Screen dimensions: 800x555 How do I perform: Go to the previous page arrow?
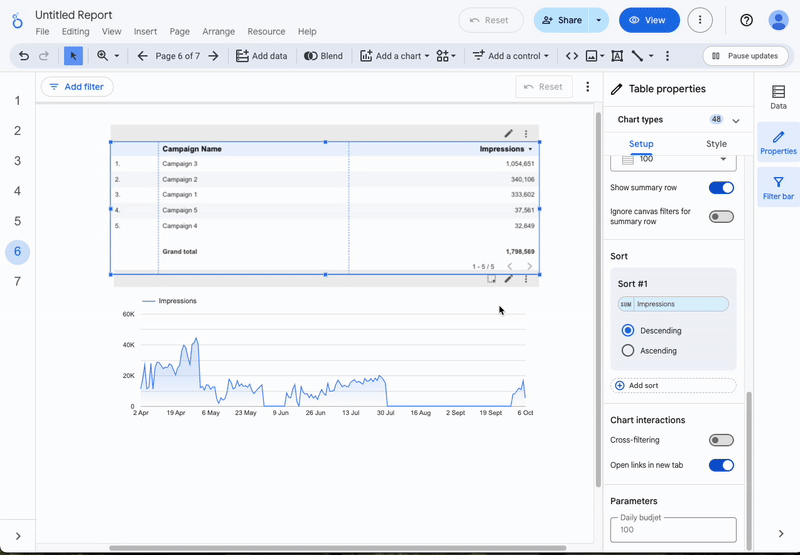point(143,56)
